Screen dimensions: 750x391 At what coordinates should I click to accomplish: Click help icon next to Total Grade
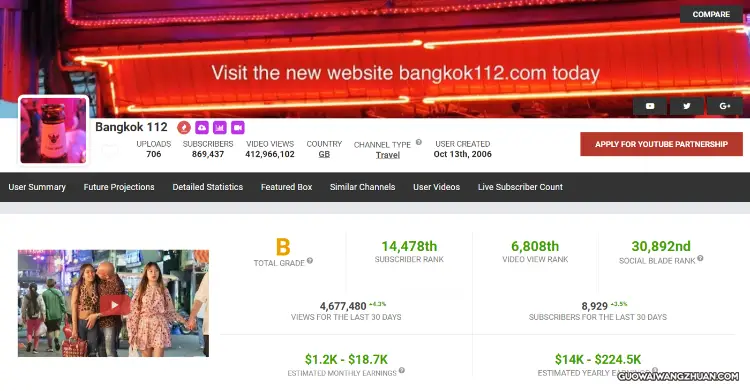coord(310,261)
